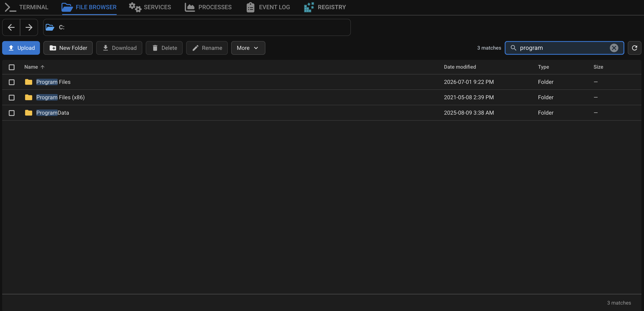Image resolution: width=644 pixels, height=311 pixels.
Task: Tick the select-all checkbox in header
Action: click(x=12, y=67)
